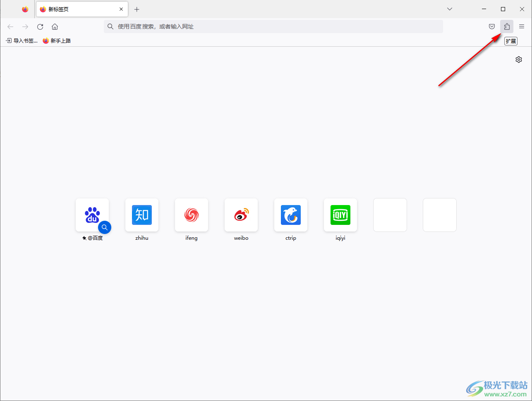532x401 pixels.
Task: Switch to the 新标签页 tab
Action: tap(82, 9)
